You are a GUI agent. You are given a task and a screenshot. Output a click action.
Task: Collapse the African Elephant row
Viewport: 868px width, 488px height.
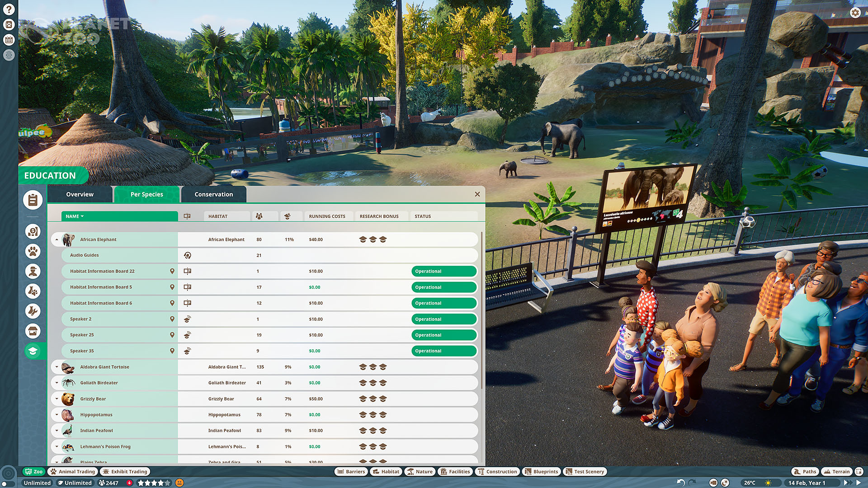[x=57, y=239]
